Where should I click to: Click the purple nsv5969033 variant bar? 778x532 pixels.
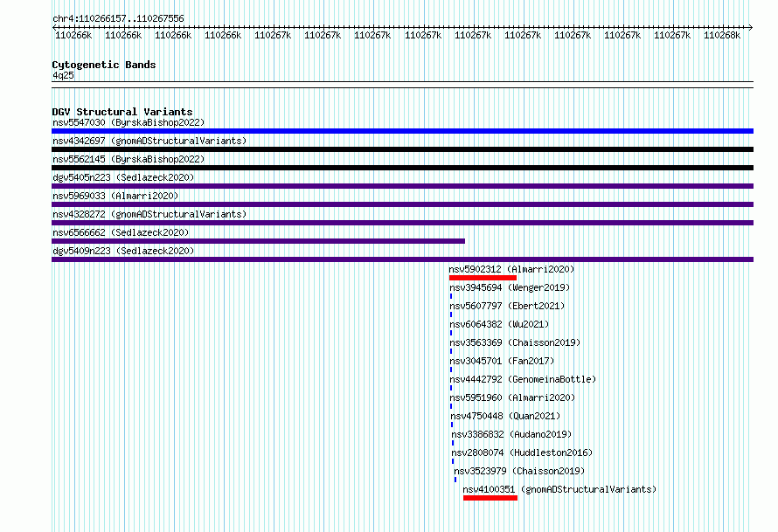(x=402, y=204)
